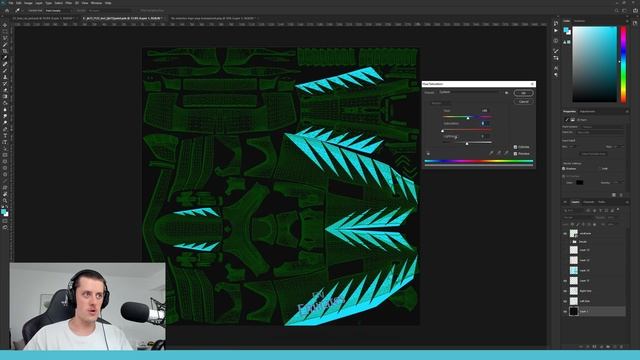Hide the wireframe layer
The height and width of the screenshot is (360, 640).
coord(565,233)
